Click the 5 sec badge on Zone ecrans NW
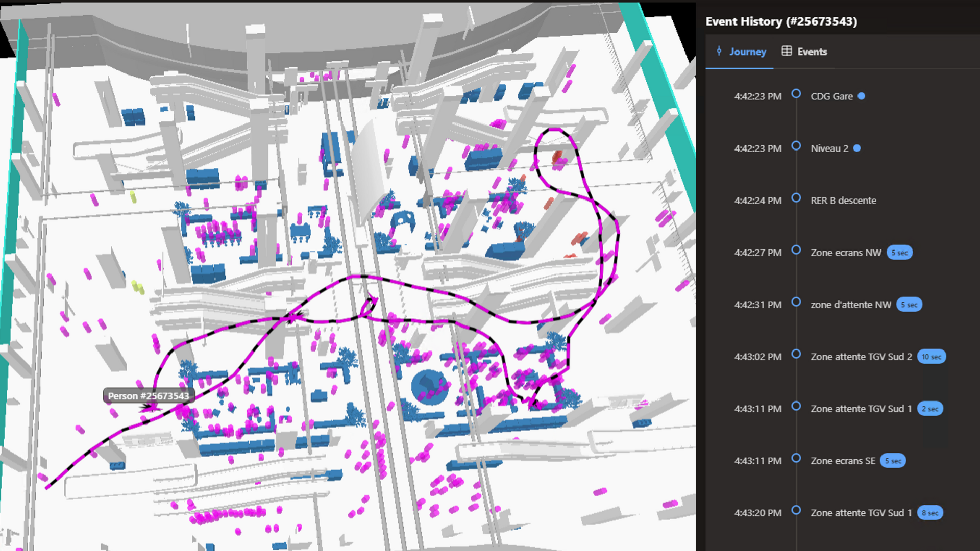Screen dimensions: 980x551 (x=899, y=253)
